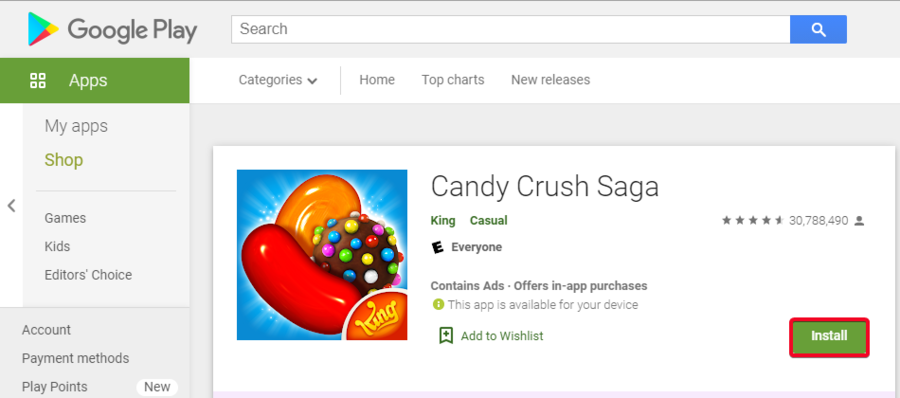Image resolution: width=900 pixels, height=398 pixels.
Task: Open developer King's page
Action: coord(443,221)
